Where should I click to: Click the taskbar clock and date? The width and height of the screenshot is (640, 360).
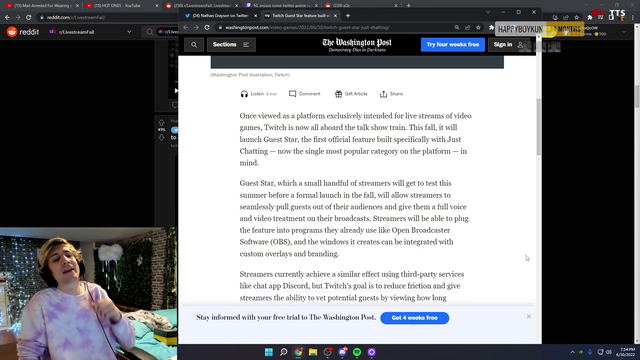(625, 352)
